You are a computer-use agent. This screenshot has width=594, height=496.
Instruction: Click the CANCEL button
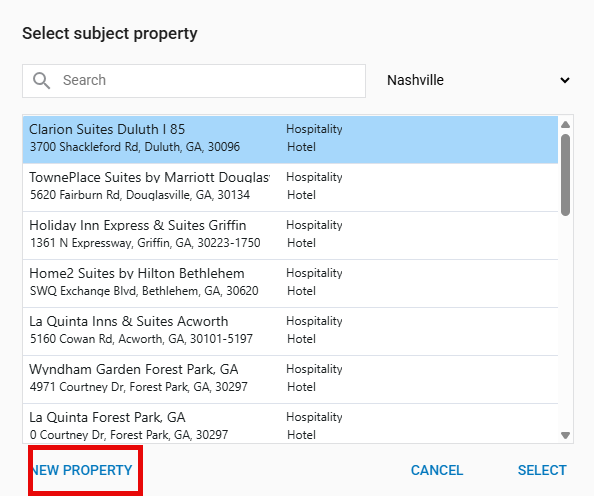(x=437, y=470)
